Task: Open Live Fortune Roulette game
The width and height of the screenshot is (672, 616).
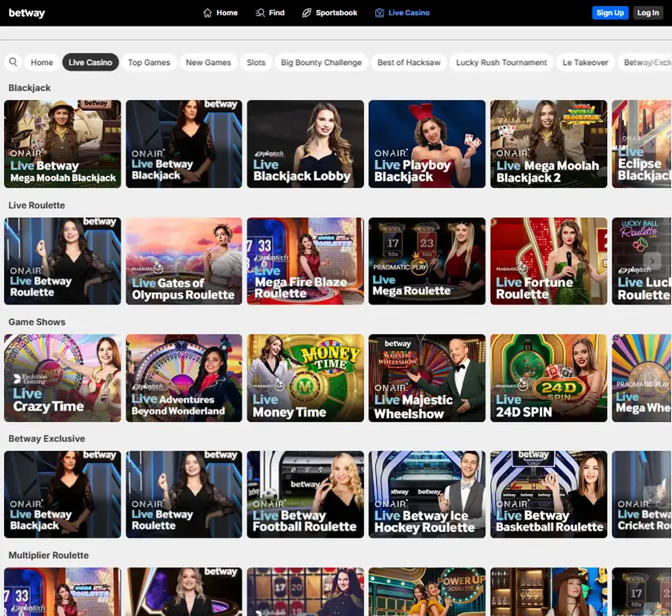Action: point(549,261)
